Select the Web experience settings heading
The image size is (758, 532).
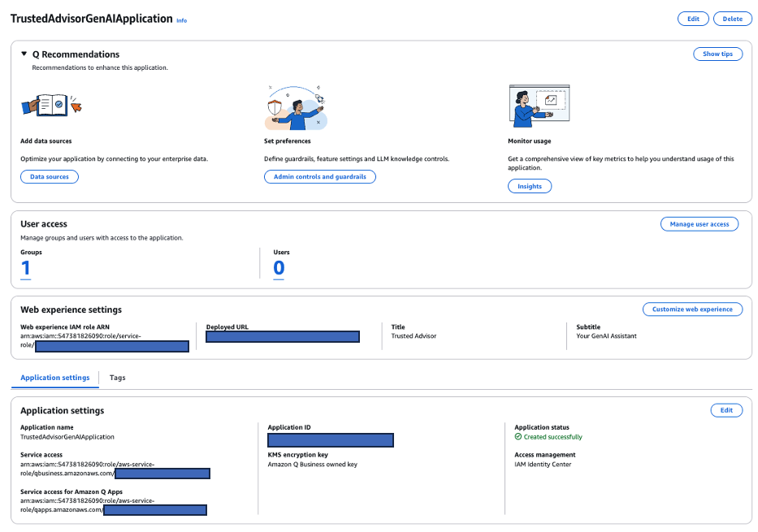[71, 309]
